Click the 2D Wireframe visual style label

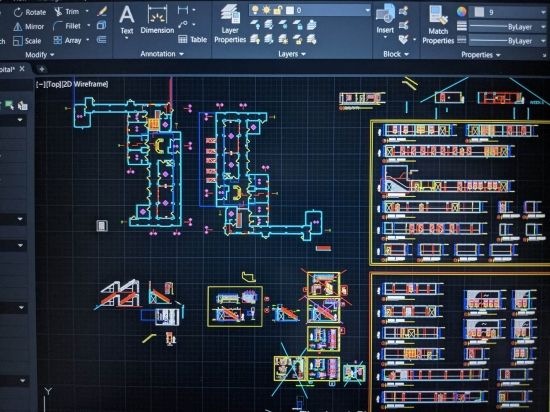85,84
